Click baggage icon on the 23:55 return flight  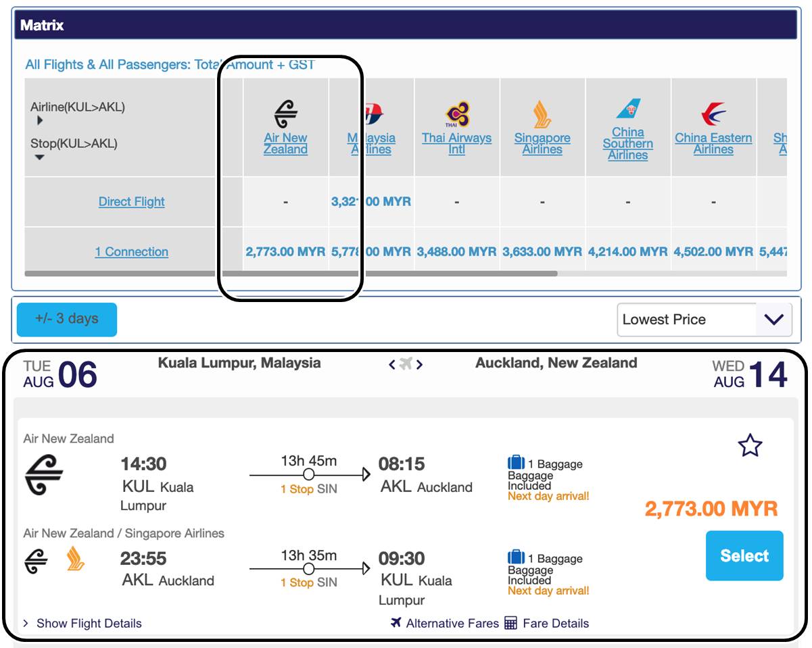[516, 557]
